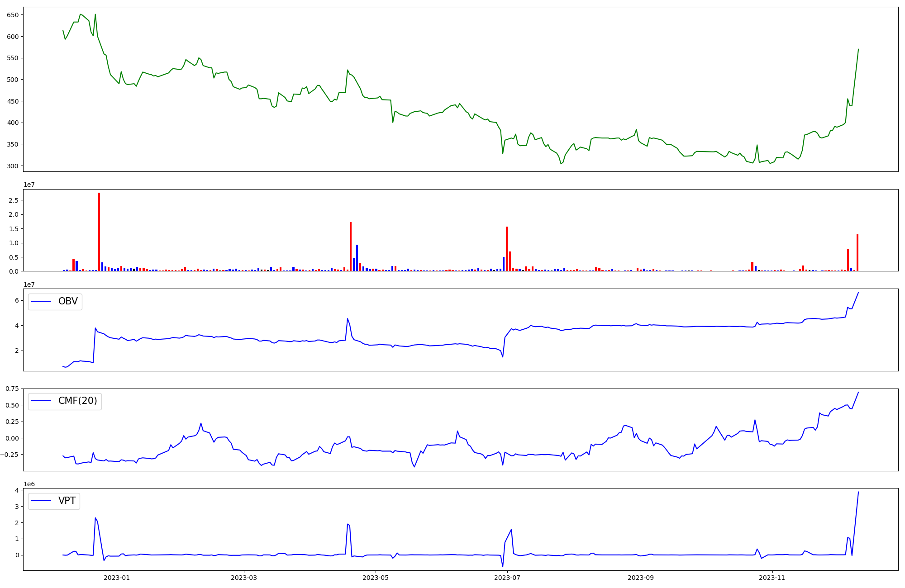Click the blue line sample in OBV legend
905x588 pixels.
(x=41, y=302)
